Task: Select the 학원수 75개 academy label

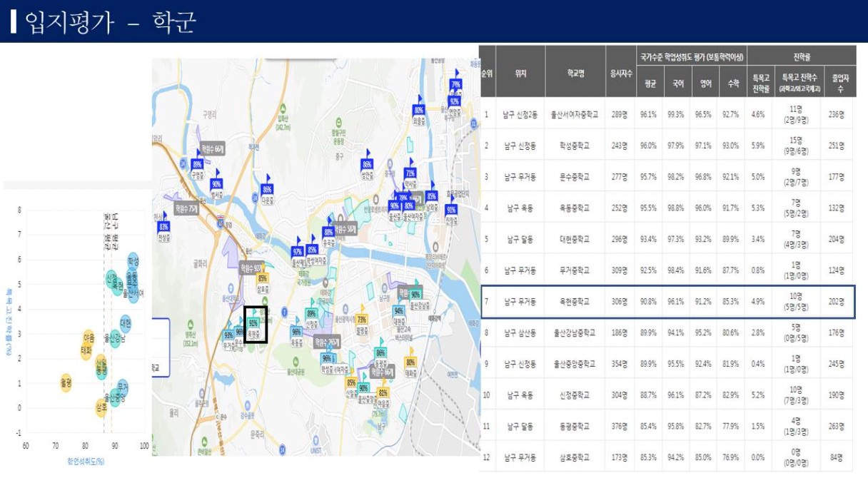Action: pyautogui.click(x=186, y=209)
